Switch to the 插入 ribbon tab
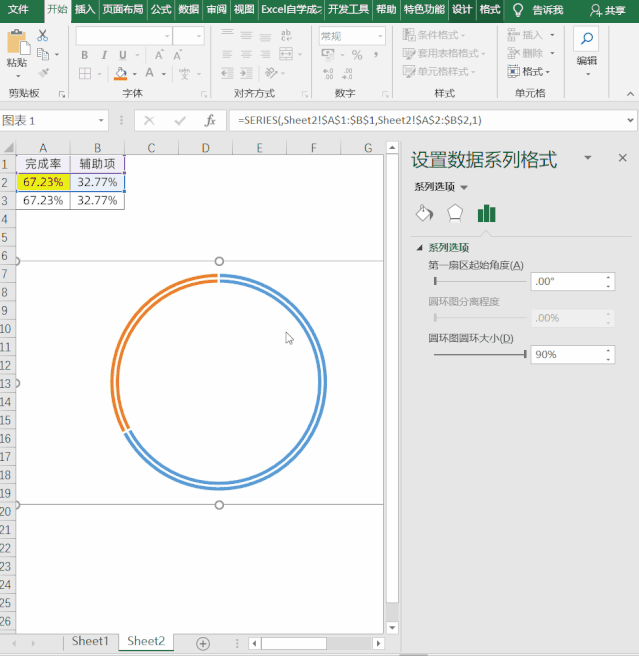Image resolution: width=639 pixels, height=656 pixels. point(85,10)
